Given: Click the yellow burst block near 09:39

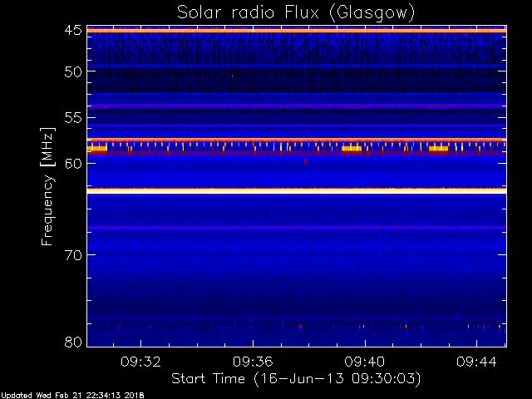Looking at the screenshot, I should [x=352, y=149].
